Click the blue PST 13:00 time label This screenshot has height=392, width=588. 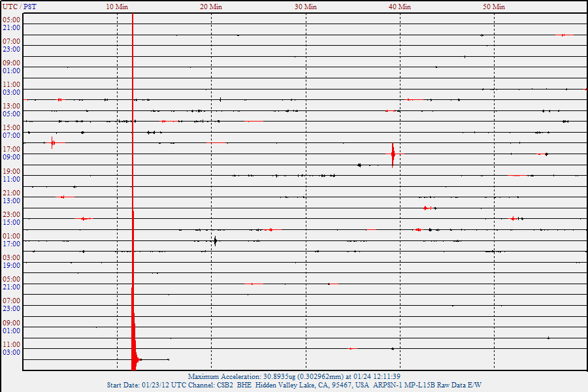point(11,201)
